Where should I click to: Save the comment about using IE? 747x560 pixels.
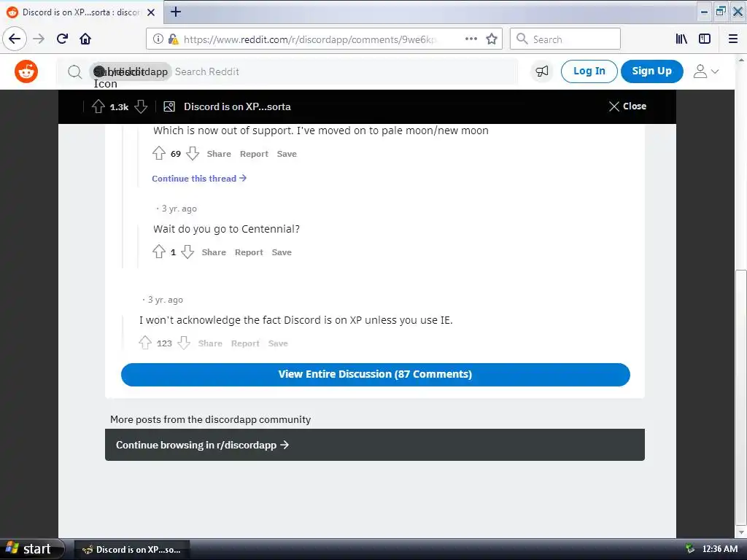click(x=278, y=343)
